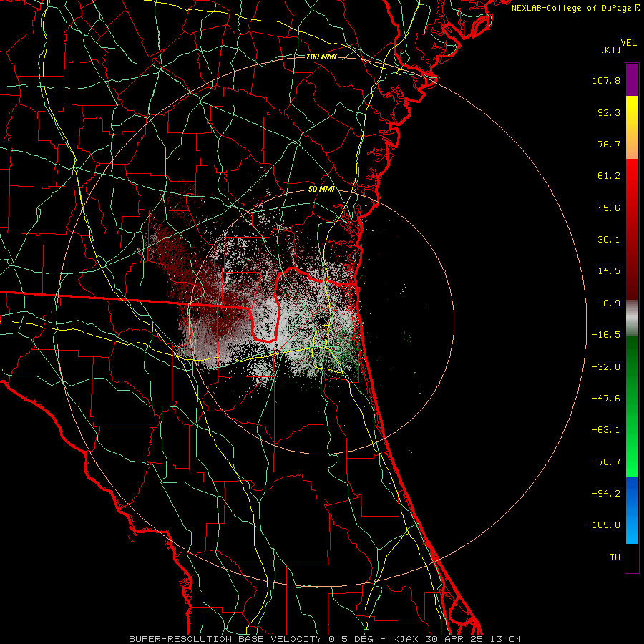Click the 92.3 velocity scale value
The width and height of the screenshot is (644, 644).
609,112
